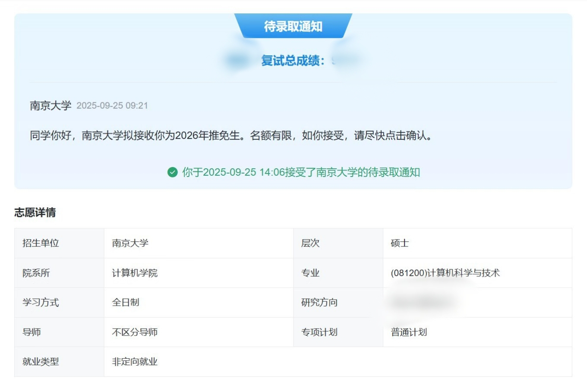Viewport: 587px width, 392px height.
Task: Click the 不区分导师 value cell
Action: point(199,332)
